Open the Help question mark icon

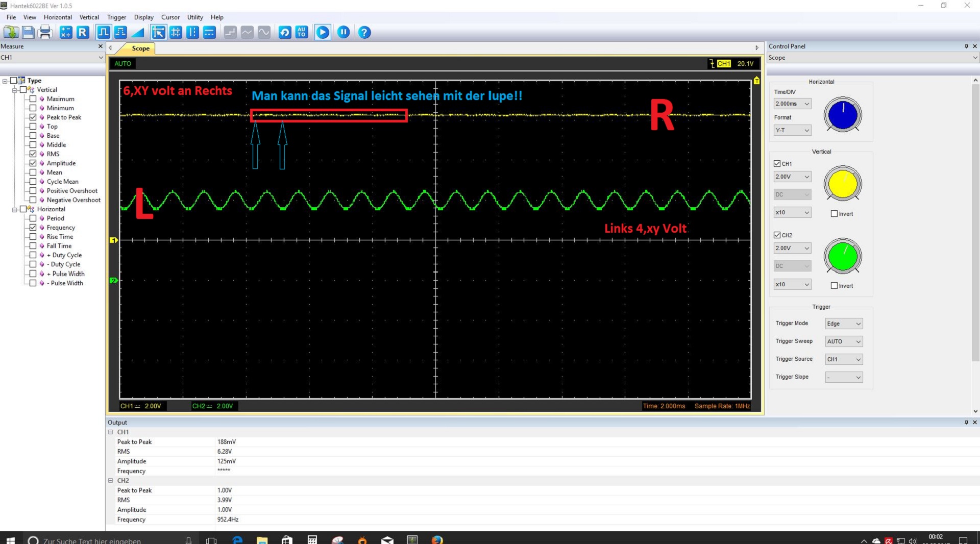pos(364,33)
